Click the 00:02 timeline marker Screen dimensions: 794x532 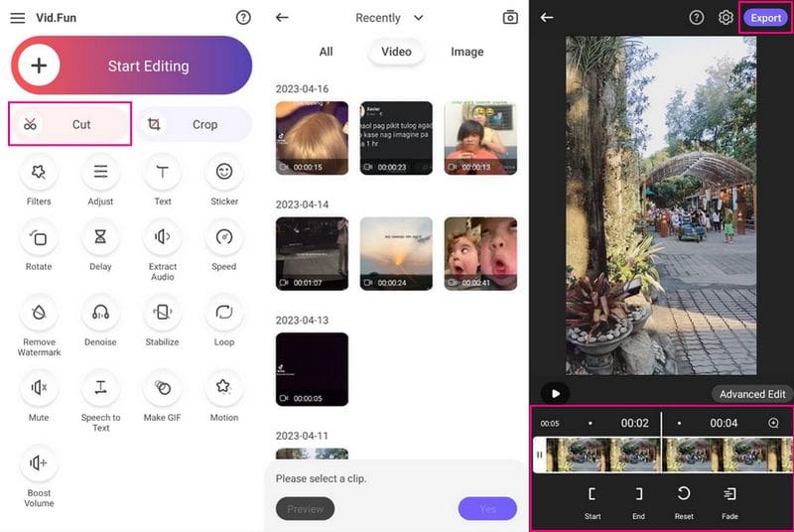pyautogui.click(x=634, y=423)
